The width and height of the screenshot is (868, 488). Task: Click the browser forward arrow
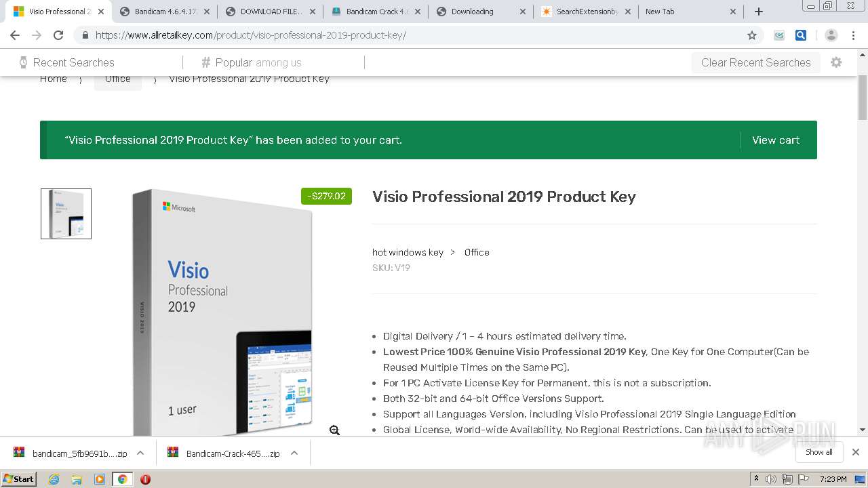[37, 35]
